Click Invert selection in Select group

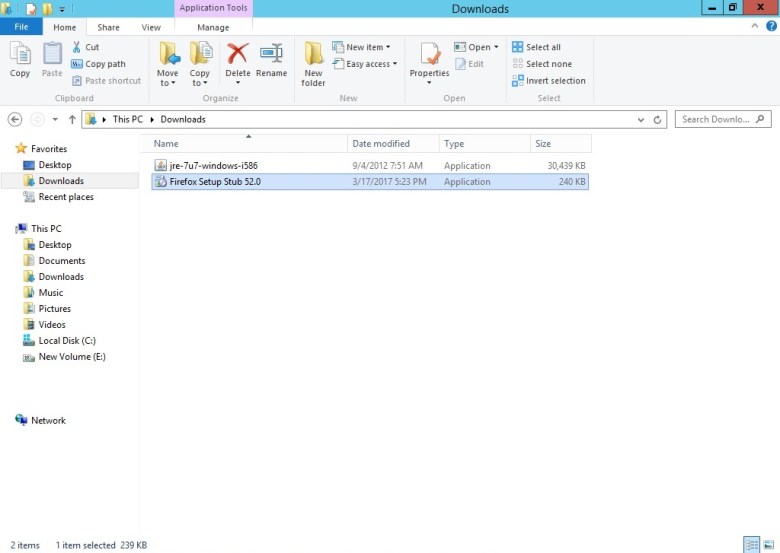tap(548, 81)
